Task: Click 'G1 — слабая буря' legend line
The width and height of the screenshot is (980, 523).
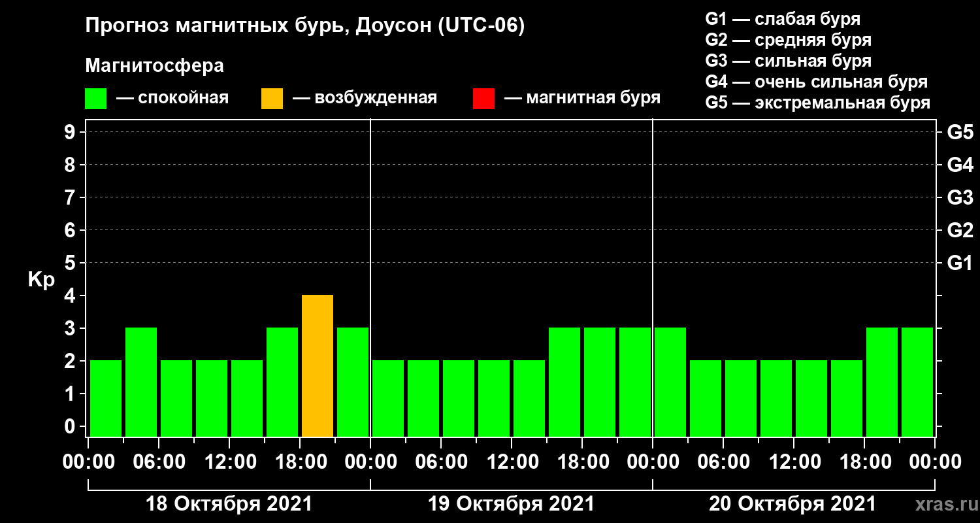Action: click(x=783, y=18)
